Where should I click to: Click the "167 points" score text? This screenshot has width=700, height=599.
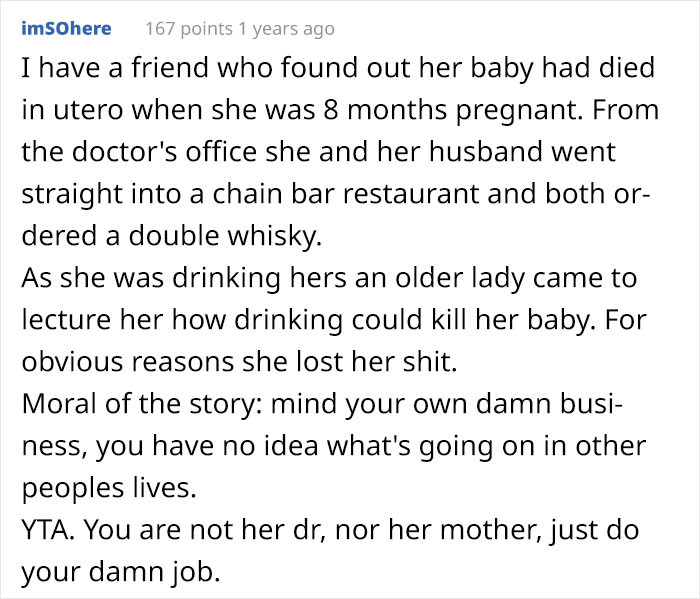coord(187,29)
